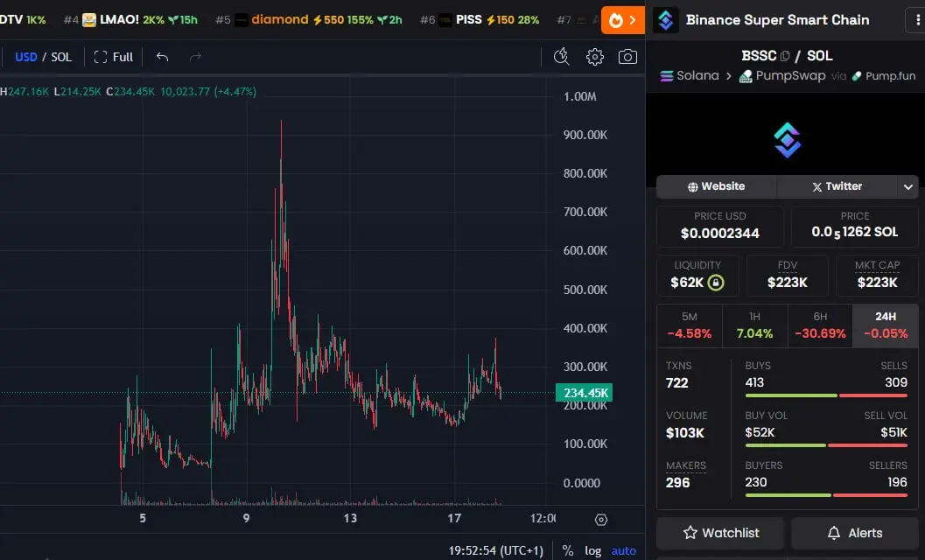Select the 24H timeframe tab
Screen dimensions: 925x560
click(x=886, y=325)
